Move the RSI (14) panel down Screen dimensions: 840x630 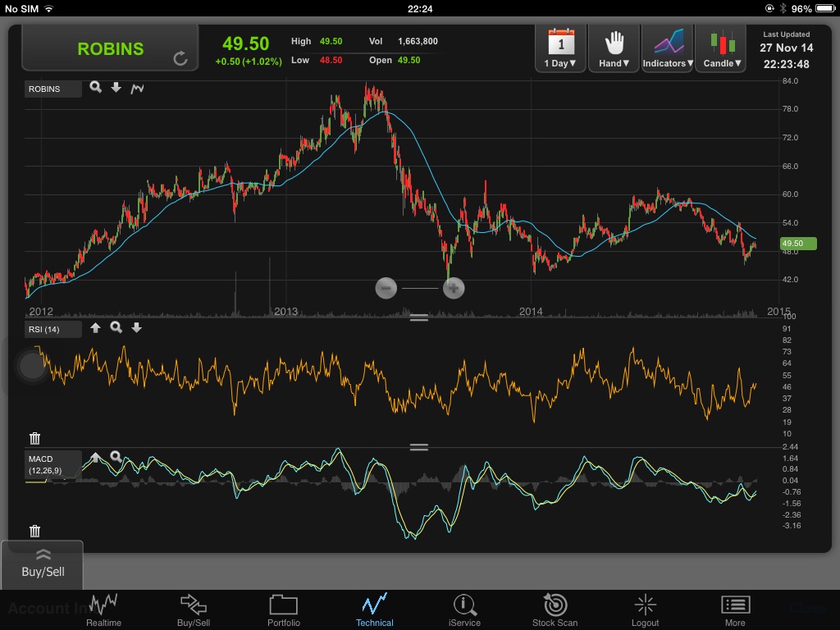pos(136,328)
